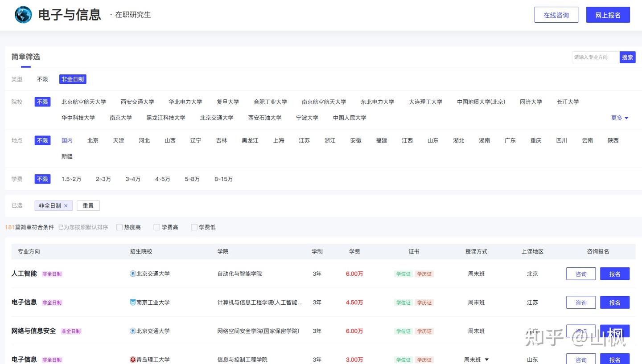Click the 南京工业大学 school logo icon
Image resolution: width=642 pixels, height=364 pixels.
coord(133,303)
